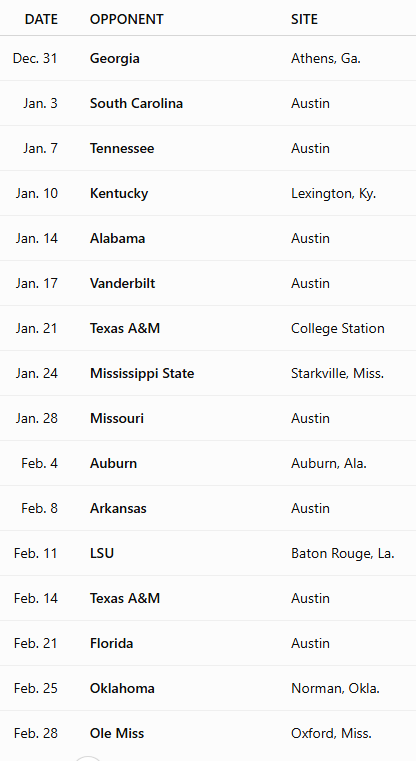
Task: Click Texas A&M on Jan. 21
Action: click(x=125, y=329)
